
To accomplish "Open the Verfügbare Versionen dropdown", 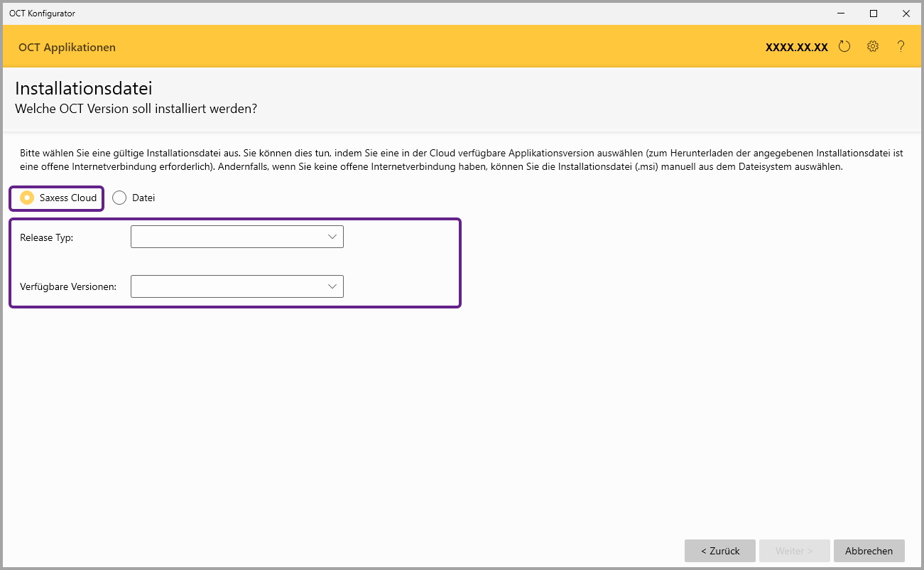I will coord(237,286).
